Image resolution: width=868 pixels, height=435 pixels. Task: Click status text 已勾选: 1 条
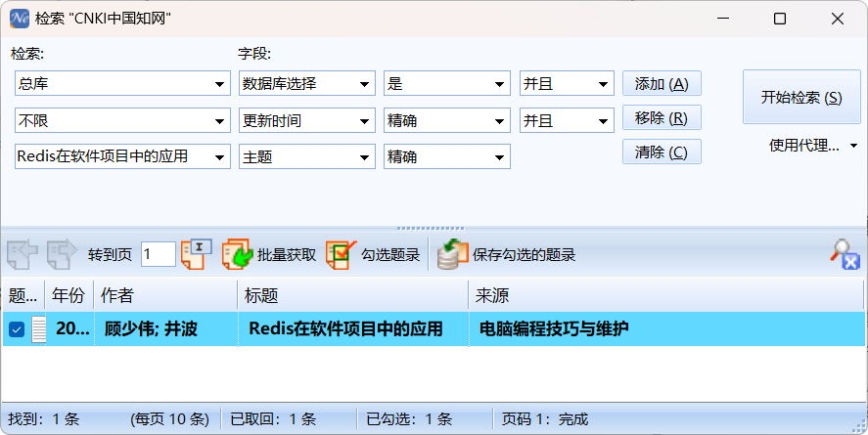point(409,419)
